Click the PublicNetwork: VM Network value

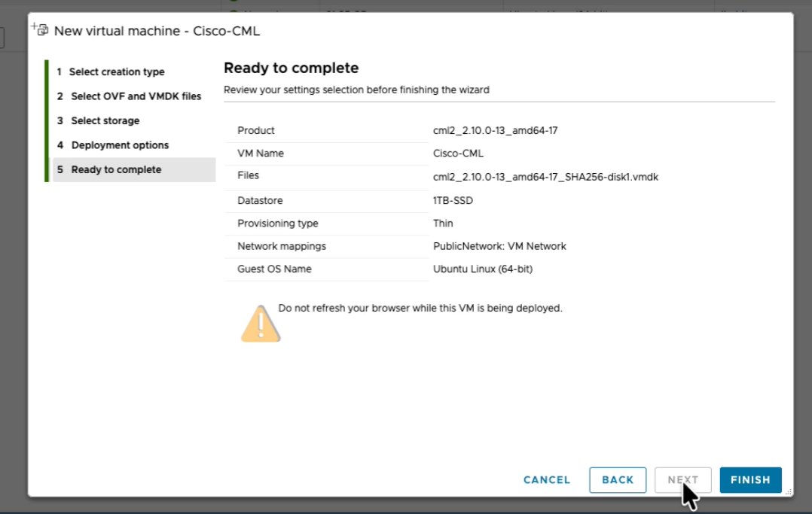[x=499, y=246]
